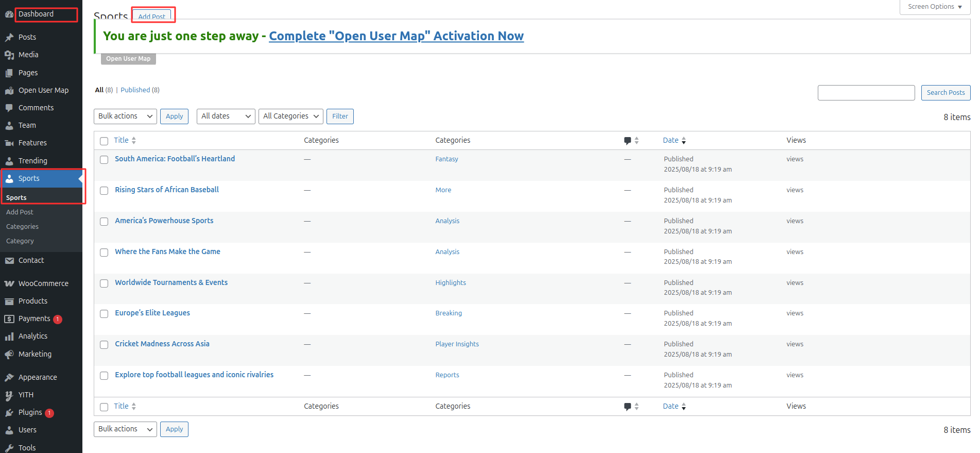Open the Categories submenu under Sports
The width and height of the screenshot is (980, 453).
(x=22, y=227)
